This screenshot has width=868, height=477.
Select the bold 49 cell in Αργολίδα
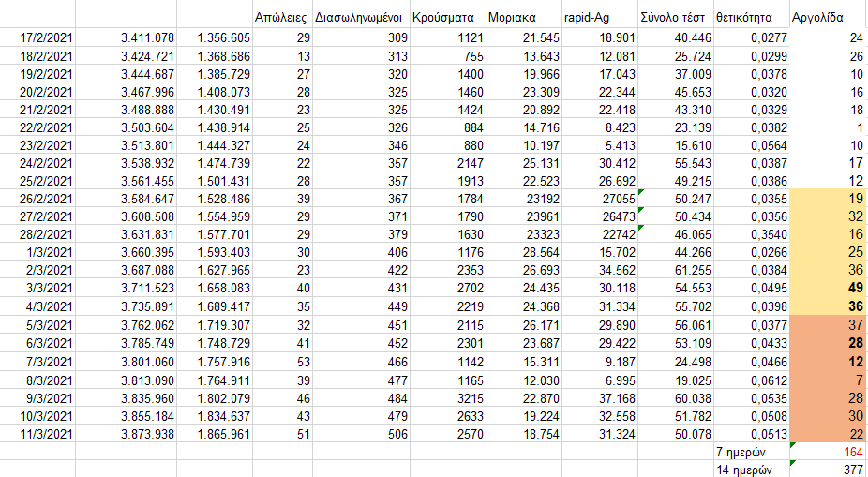point(828,290)
